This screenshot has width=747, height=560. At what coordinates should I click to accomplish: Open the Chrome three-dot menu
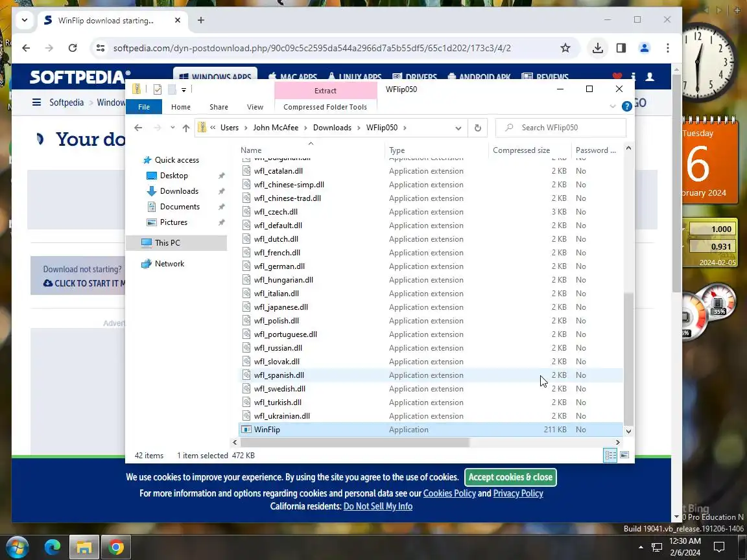coord(668,48)
